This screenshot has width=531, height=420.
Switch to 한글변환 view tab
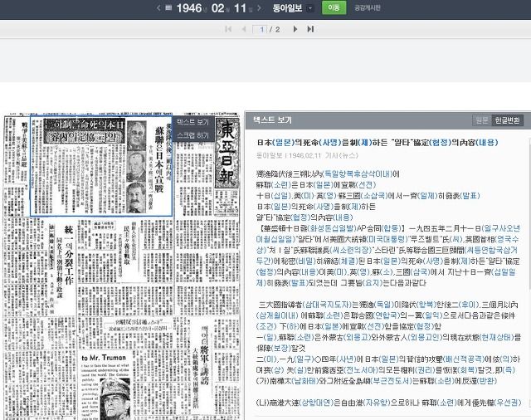point(507,120)
